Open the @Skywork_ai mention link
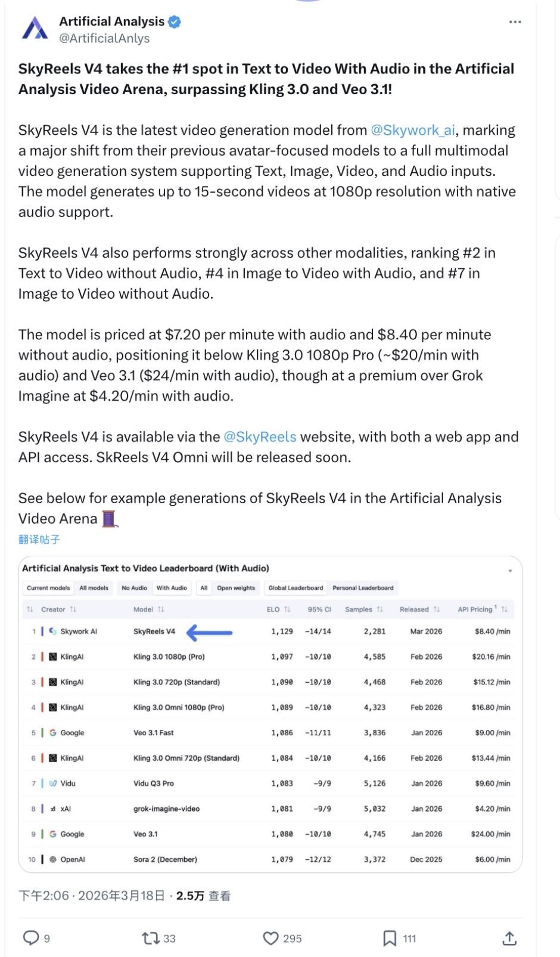Viewport: 560px width, 957px height. point(413,131)
